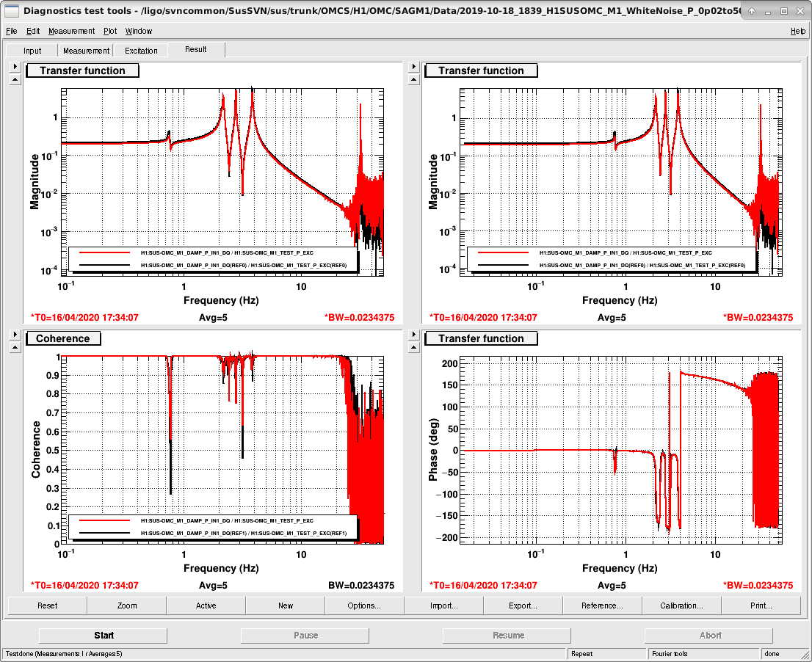Click up-arrow icon beside top-right Transfer function plot
This screenshot has width=812, height=662.
click(413, 79)
